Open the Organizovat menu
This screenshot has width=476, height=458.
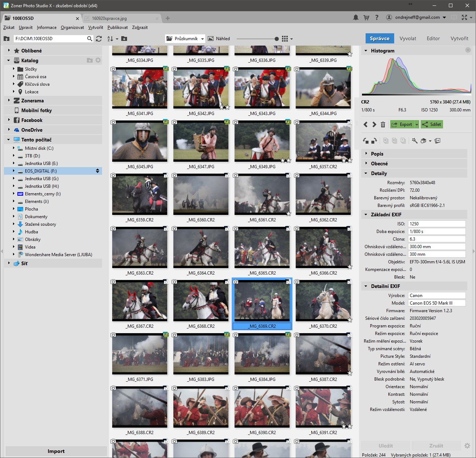72,27
